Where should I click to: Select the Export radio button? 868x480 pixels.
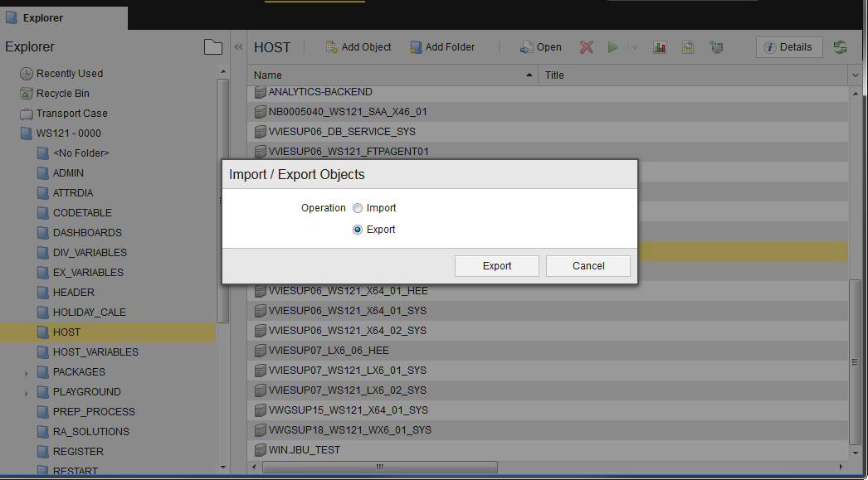pos(358,230)
